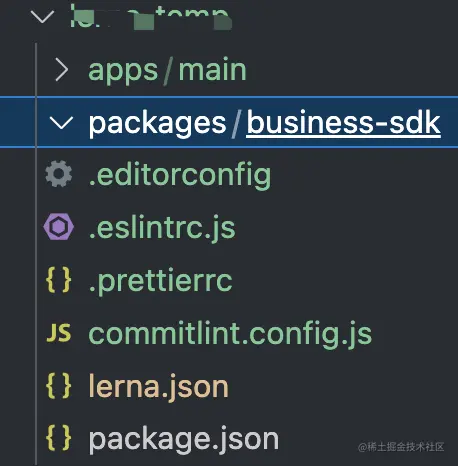Image resolution: width=458 pixels, height=466 pixels.
Task: Select the blurred root project folder name
Action: pos(151,18)
